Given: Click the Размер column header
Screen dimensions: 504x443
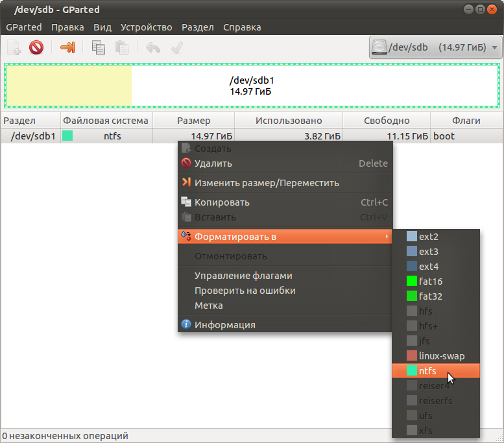Looking at the screenshot, I should pos(194,121).
